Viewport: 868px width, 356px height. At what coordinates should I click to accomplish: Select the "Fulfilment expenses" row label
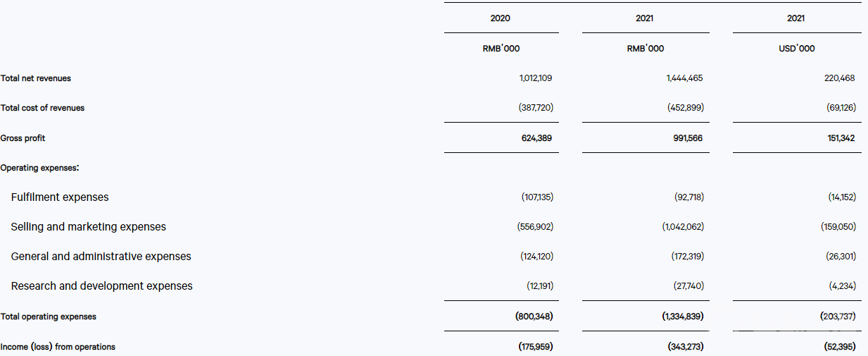[60, 197]
